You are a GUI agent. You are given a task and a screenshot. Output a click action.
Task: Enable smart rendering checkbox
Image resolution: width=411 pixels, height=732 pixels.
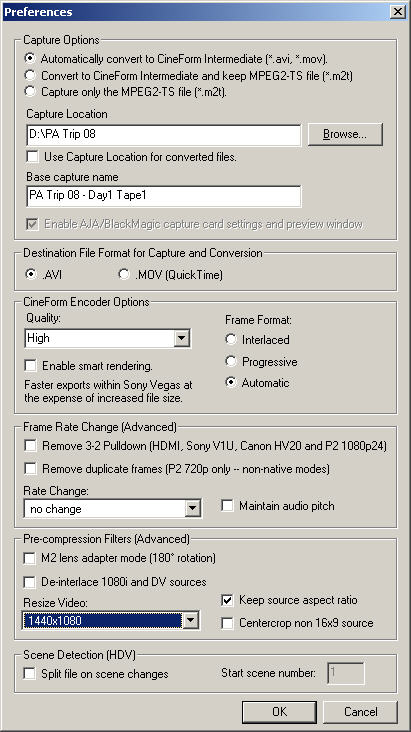click(x=31, y=366)
